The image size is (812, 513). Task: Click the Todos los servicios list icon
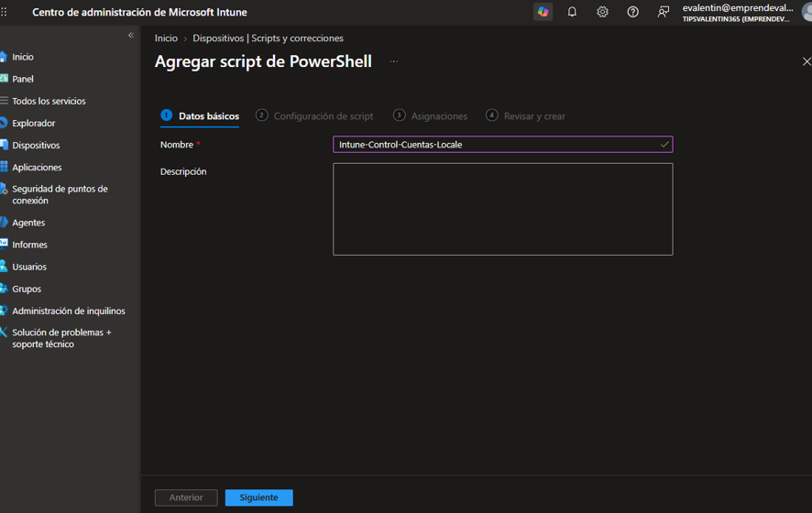(x=4, y=101)
